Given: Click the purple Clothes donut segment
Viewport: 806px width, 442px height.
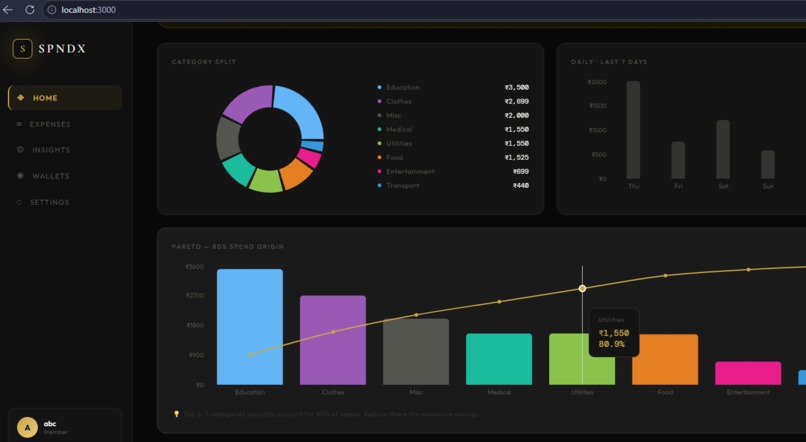Looking at the screenshot, I should click(x=248, y=102).
